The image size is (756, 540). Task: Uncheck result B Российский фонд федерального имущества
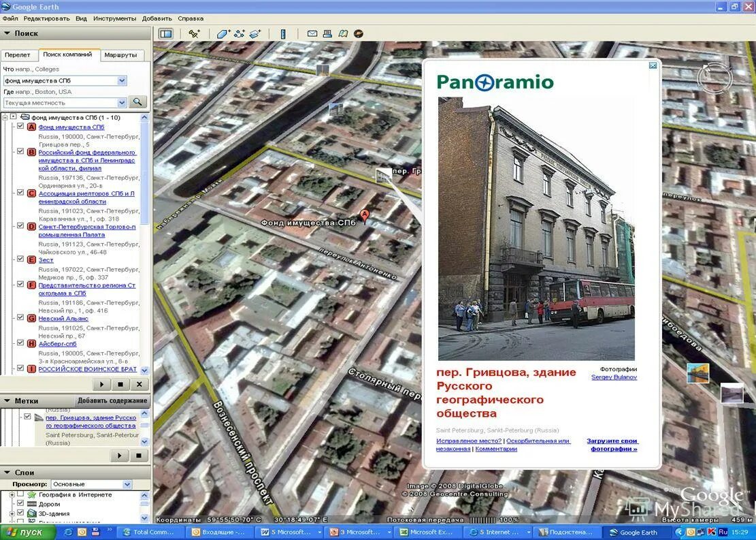(20, 151)
